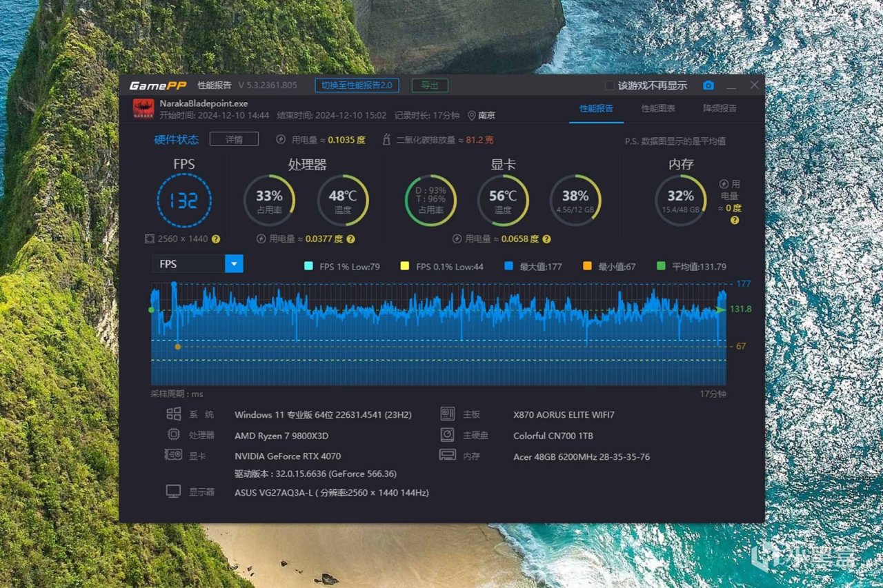Click the FPS 132 gauge
Image resolution: width=883 pixels, height=588 pixels.
click(x=184, y=201)
